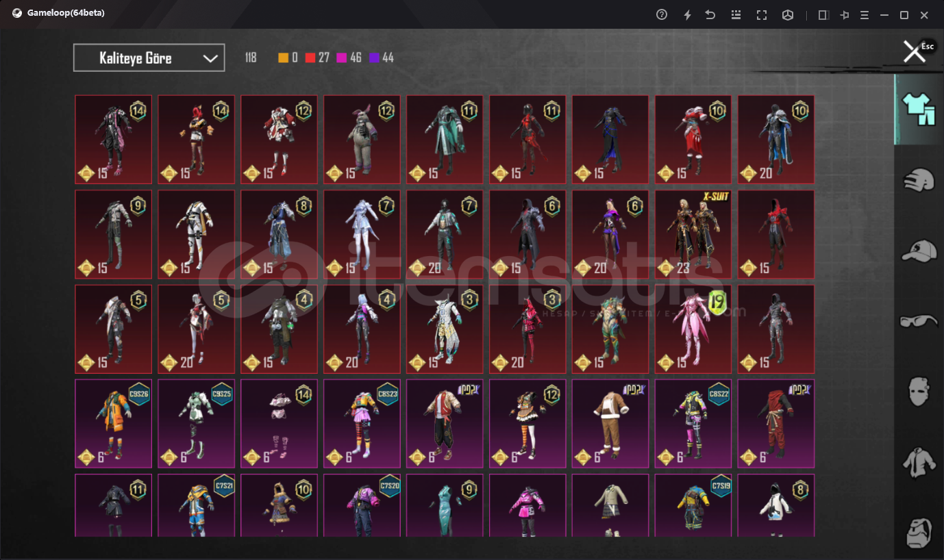
Task: Open the glasses category icon
Action: coord(919,321)
